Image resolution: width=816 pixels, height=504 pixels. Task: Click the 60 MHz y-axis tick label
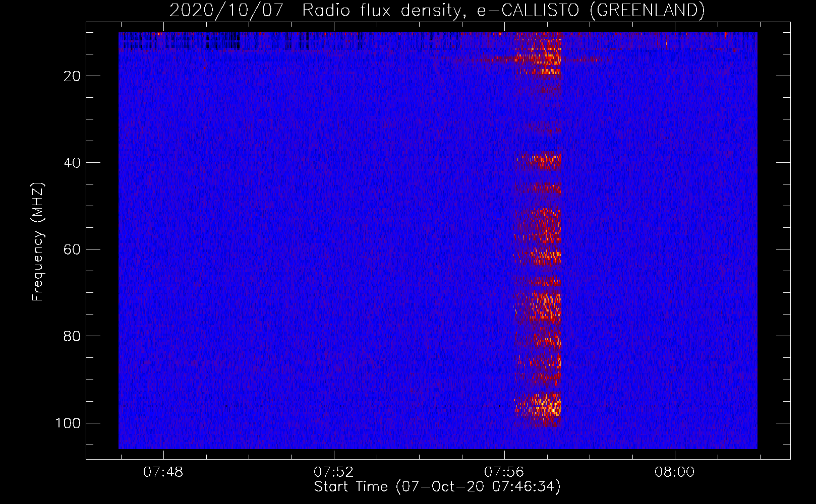[72, 249]
